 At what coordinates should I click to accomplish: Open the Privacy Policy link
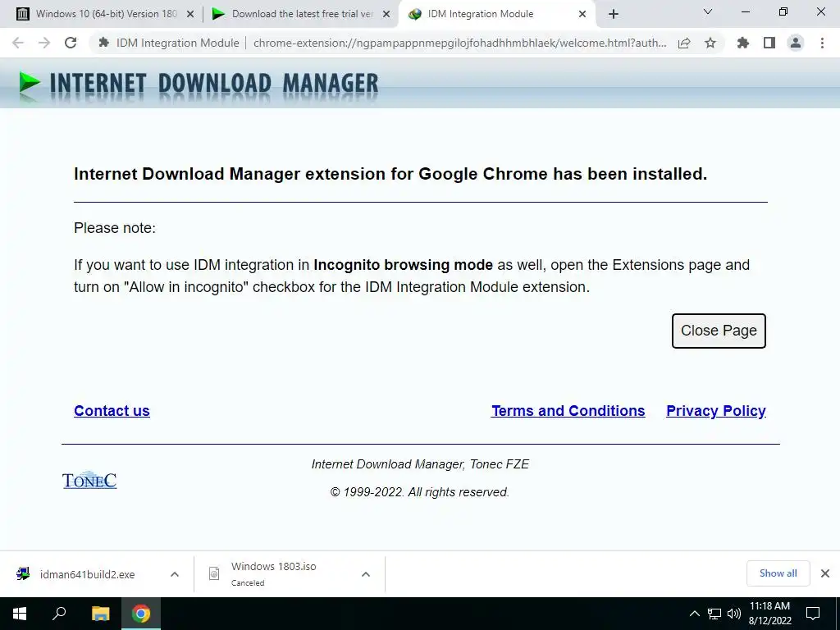click(715, 411)
